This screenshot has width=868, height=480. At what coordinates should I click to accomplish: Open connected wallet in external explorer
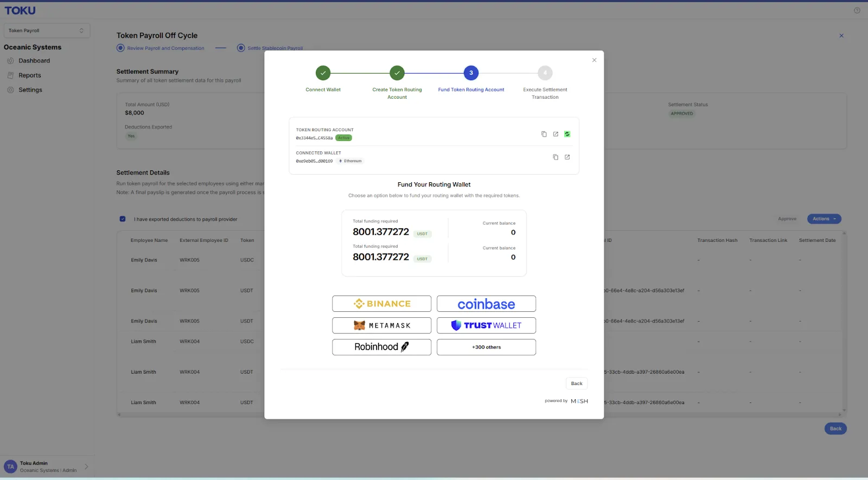click(x=567, y=157)
